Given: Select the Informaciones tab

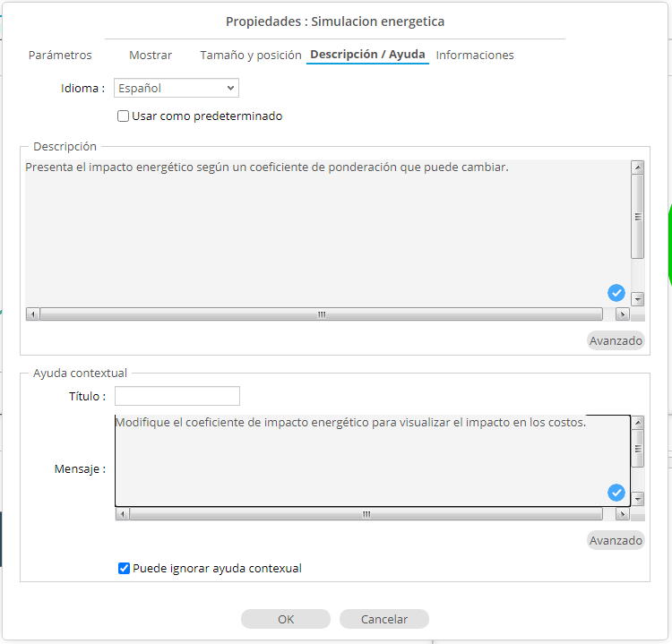Looking at the screenshot, I should coord(475,56).
